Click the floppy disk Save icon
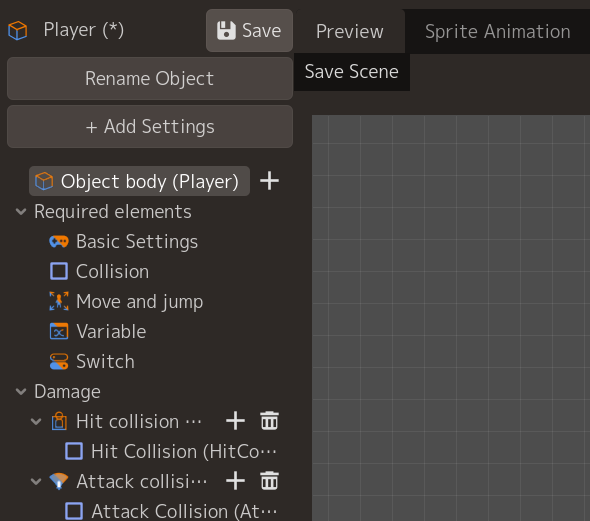The height and width of the screenshot is (521, 590). [x=226, y=30]
